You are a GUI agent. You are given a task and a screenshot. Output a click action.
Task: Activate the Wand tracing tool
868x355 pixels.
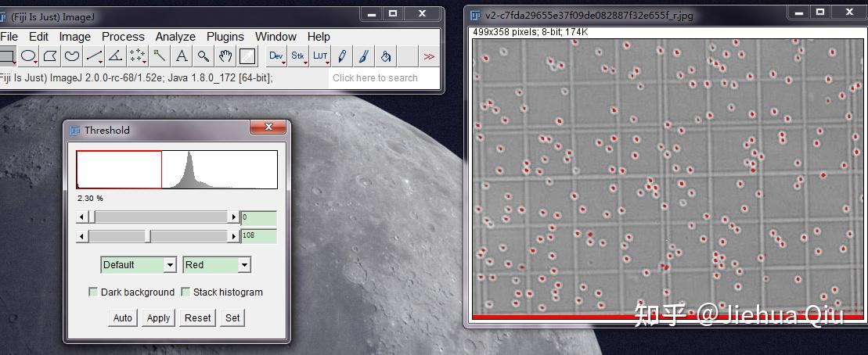click(160, 56)
